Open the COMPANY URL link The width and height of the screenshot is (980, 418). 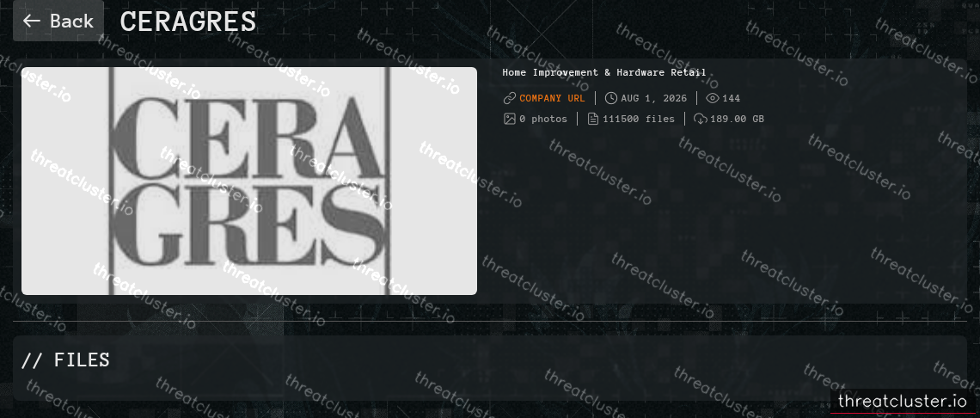coord(552,98)
